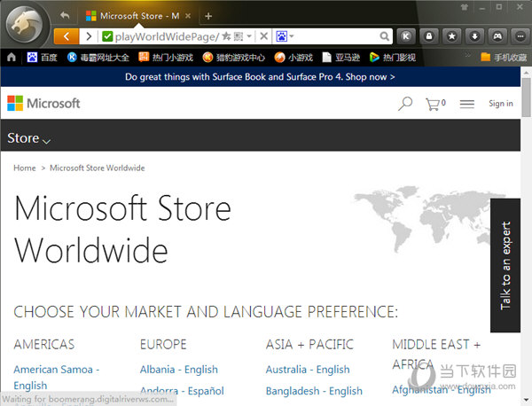Click the back navigation arrow button
532x406 pixels.
tap(66, 36)
